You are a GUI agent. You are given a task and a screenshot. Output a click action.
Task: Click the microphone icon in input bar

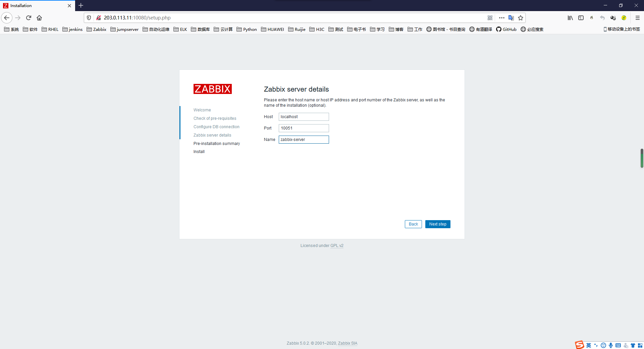pos(611,345)
